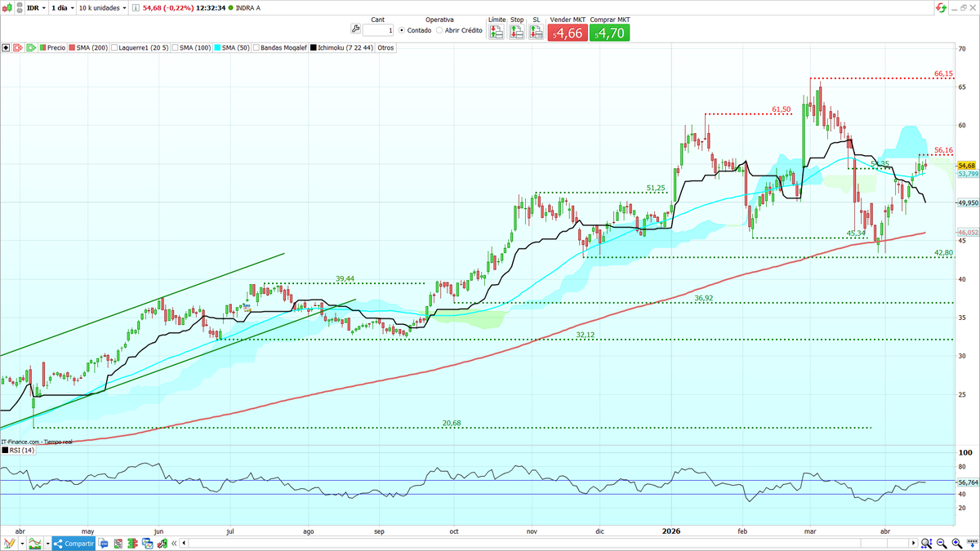This screenshot has height=551, width=980.
Task: Click the 39,44 level label
Action: click(345, 279)
